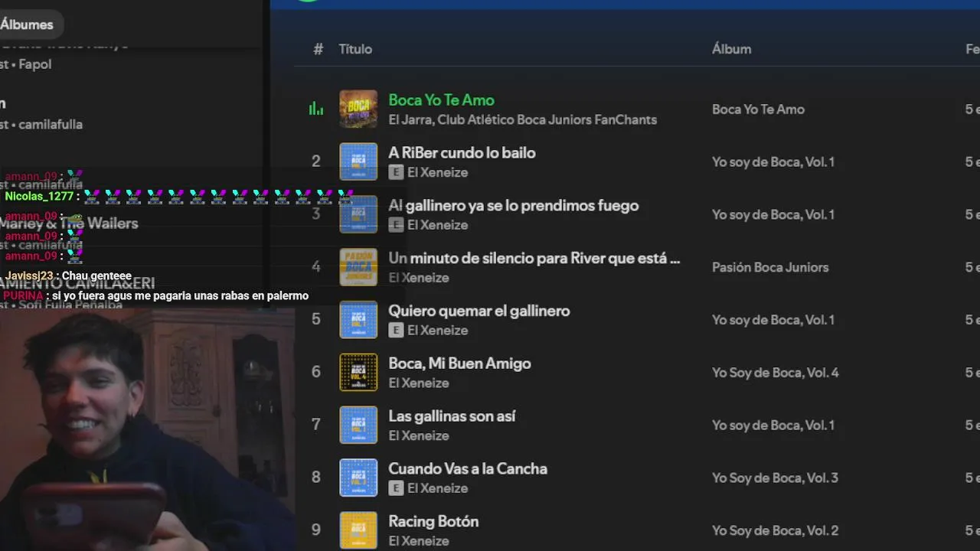Viewport: 980px width, 551px height.
Task: Select track Un minuto de silencio para River
Action: (534, 259)
